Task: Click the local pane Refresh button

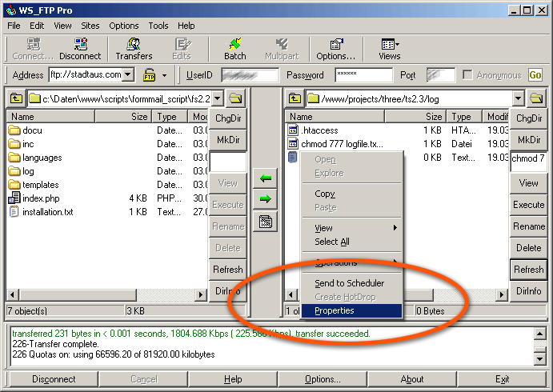Action: coord(228,270)
